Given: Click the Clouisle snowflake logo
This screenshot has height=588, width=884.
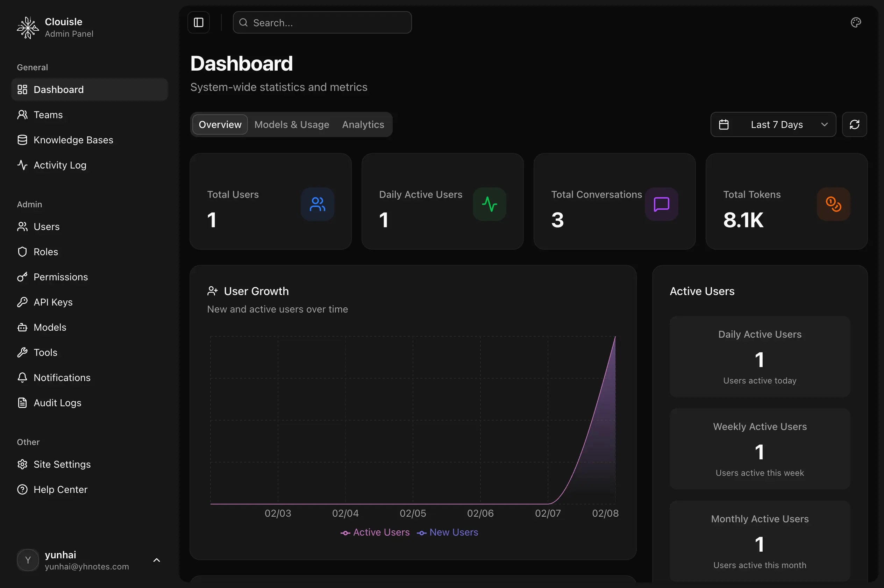Looking at the screenshot, I should click(27, 28).
